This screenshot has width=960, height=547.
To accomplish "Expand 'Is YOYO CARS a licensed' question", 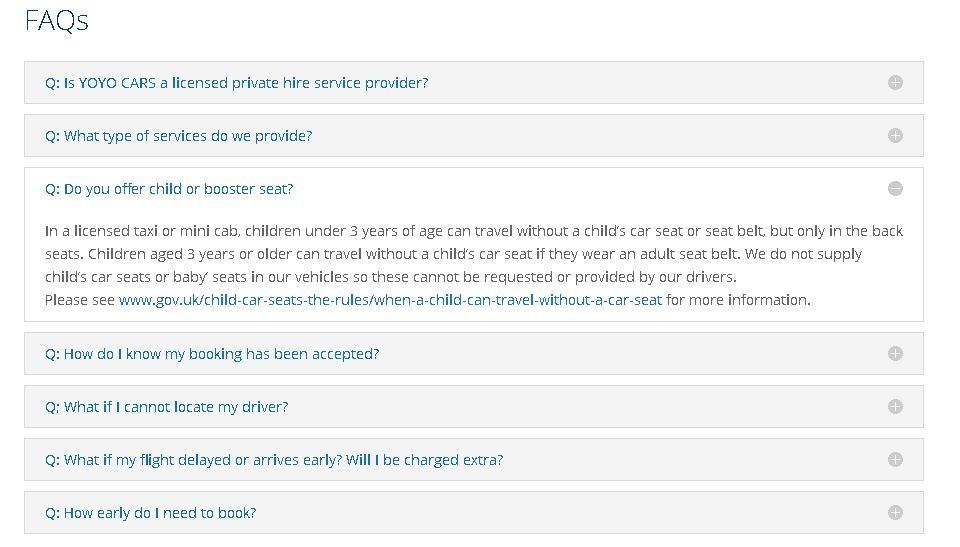I will (236, 83).
